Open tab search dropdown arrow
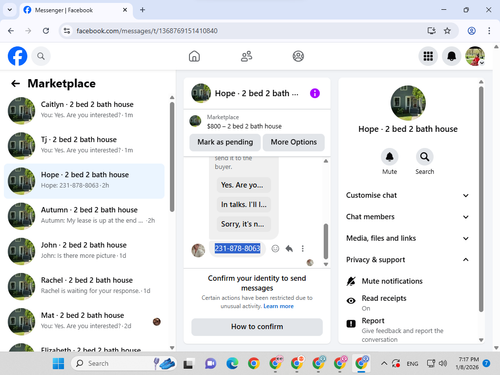This screenshot has height=375, width=500. (10, 10)
